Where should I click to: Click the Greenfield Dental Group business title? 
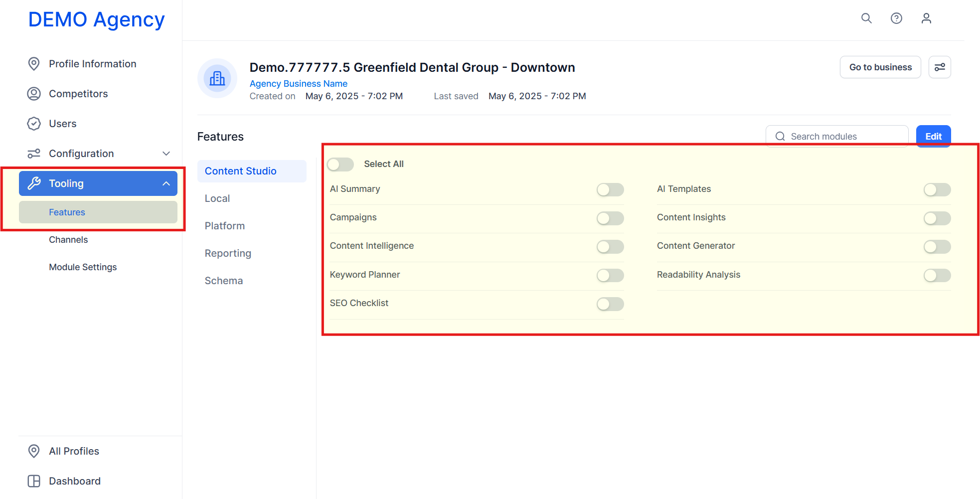point(412,67)
